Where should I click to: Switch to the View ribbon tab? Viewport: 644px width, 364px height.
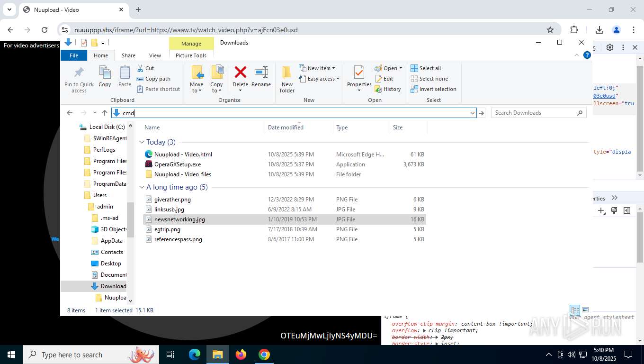155,55
